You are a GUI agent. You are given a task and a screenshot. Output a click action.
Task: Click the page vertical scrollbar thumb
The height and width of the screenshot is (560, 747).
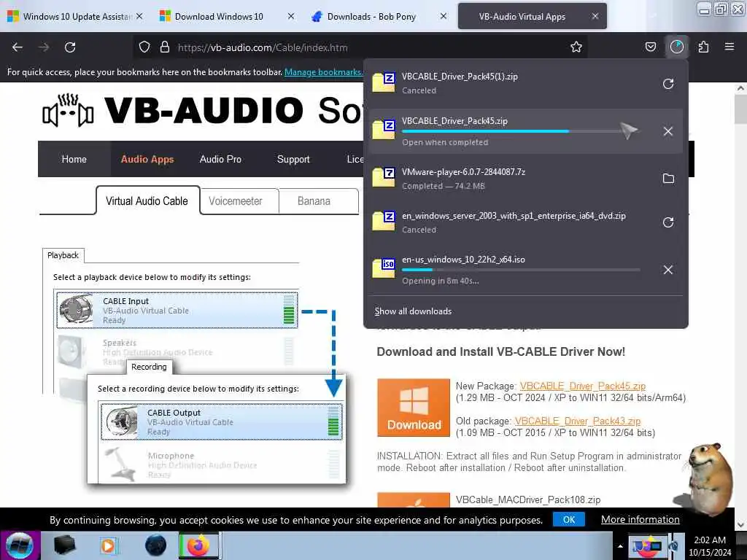click(x=740, y=109)
